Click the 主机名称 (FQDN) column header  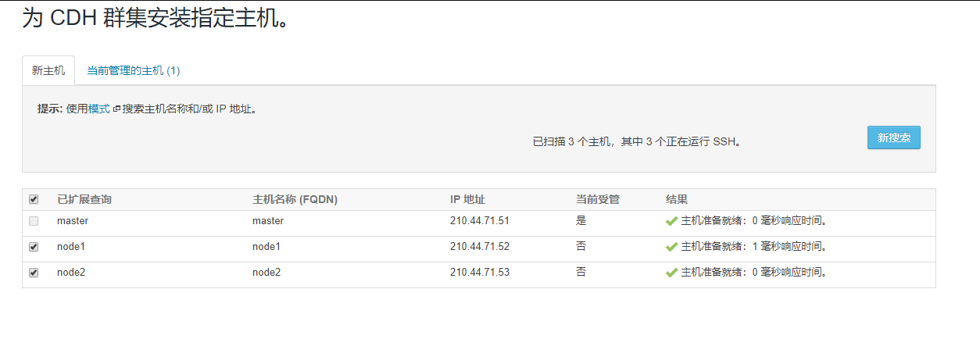point(295,200)
